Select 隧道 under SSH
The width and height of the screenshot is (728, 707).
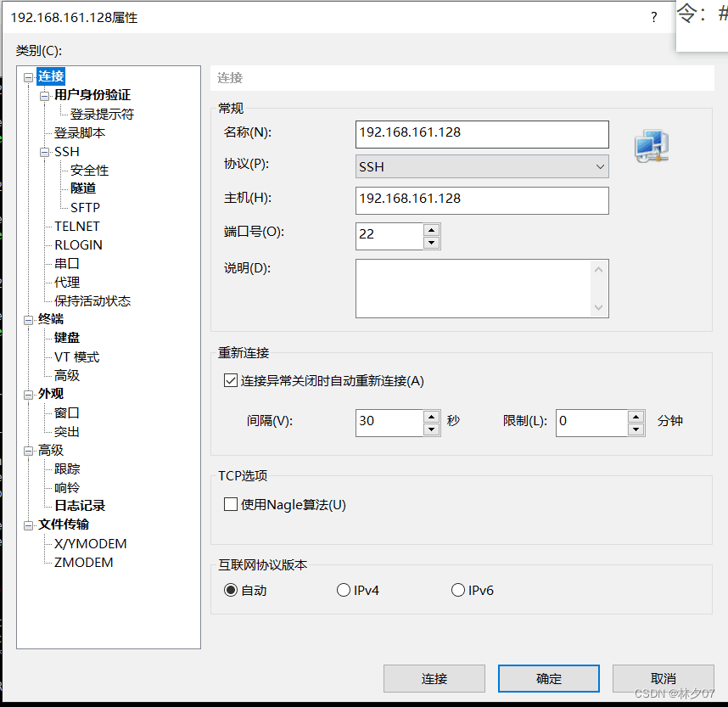[x=83, y=188]
